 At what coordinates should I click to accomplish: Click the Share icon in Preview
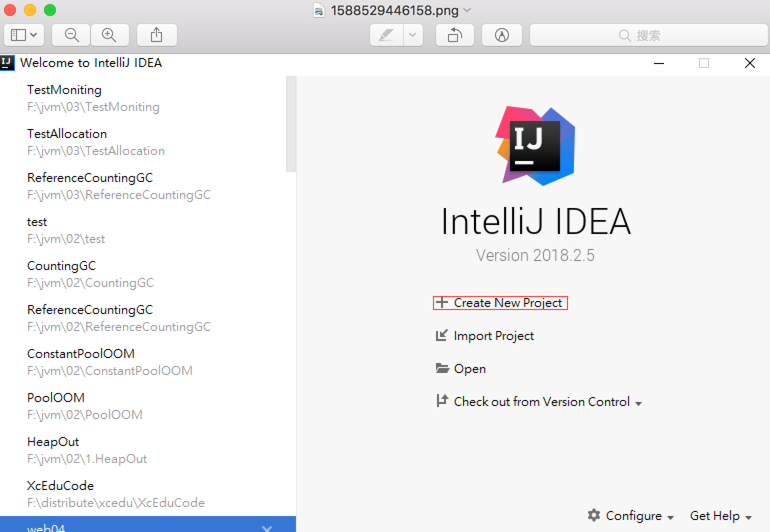click(156, 35)
